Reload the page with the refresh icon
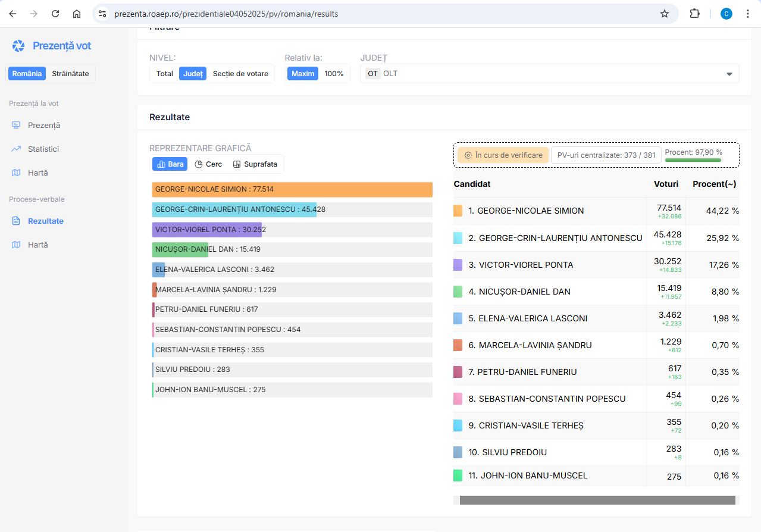 [x=55, y=14]
